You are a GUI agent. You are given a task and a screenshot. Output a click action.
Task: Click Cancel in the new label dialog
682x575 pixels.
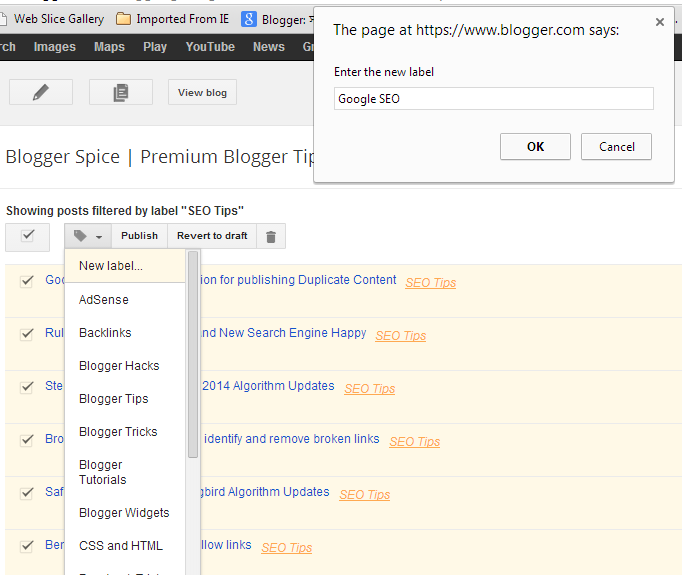coord(616,147)
